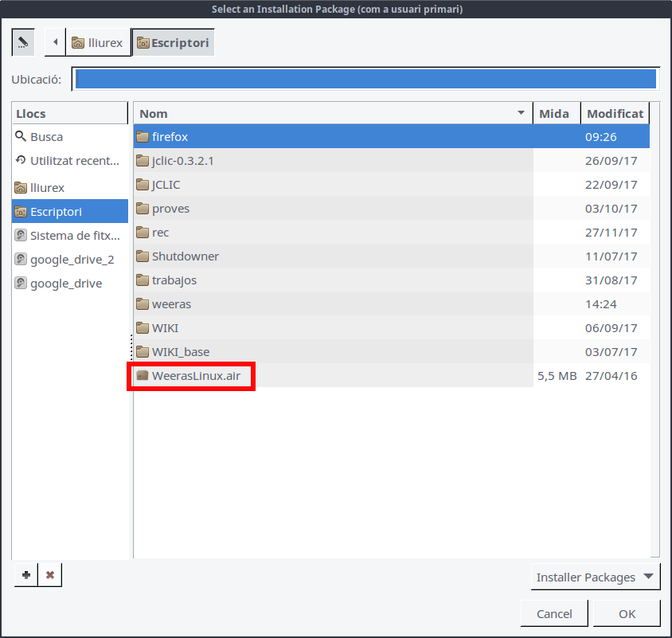The image size is (672, 638).
Task: Select the weeras folder
Action: [x=171, y=304]
